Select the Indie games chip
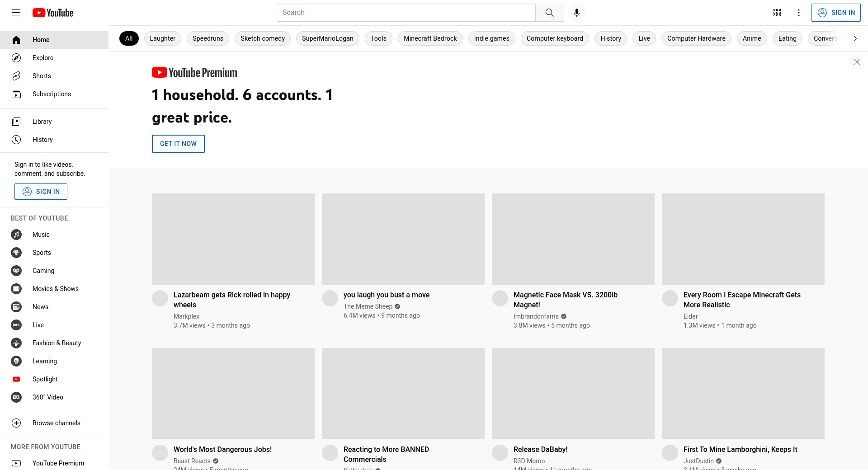868x470 pixels. [x=492, y=38]
